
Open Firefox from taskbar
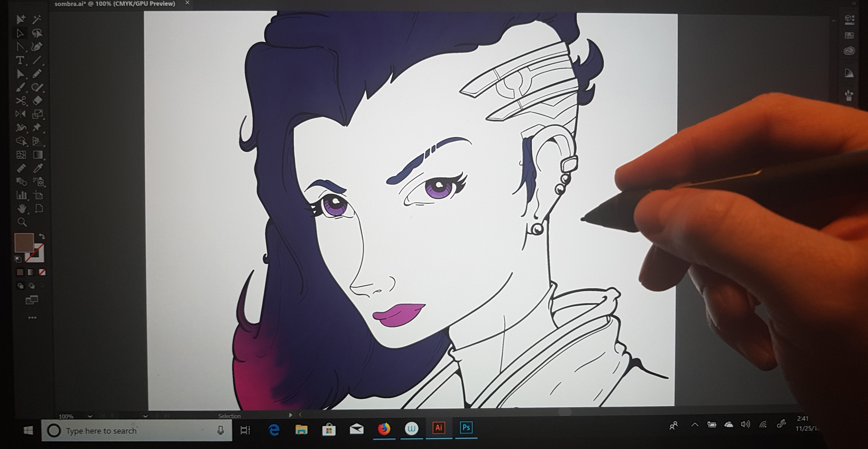pyautogui.click(x=384, y=429)
